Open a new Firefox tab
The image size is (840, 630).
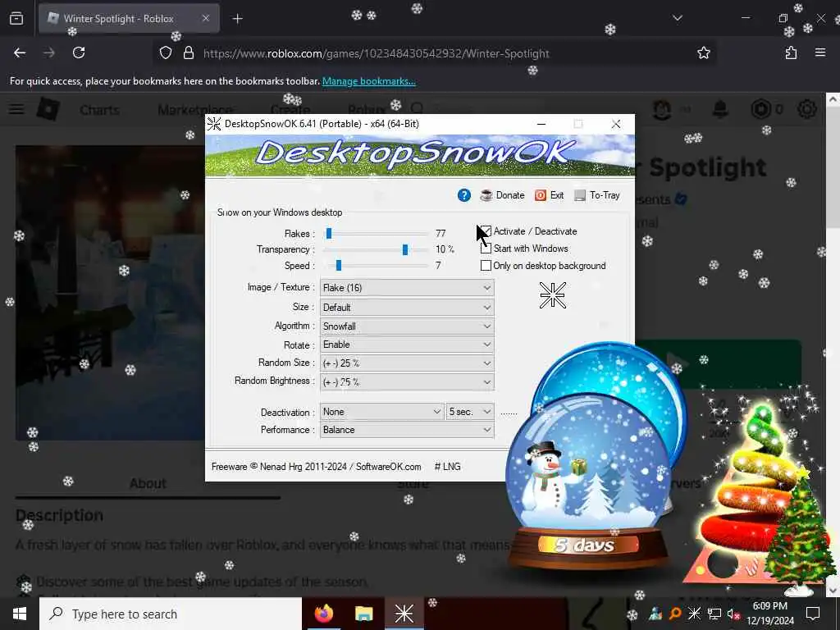[237, 19]
